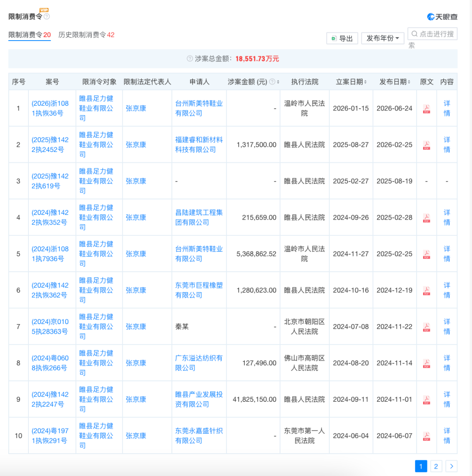
Task: Open case (2024)粤0608执恢266号
Action: point(50,363)
